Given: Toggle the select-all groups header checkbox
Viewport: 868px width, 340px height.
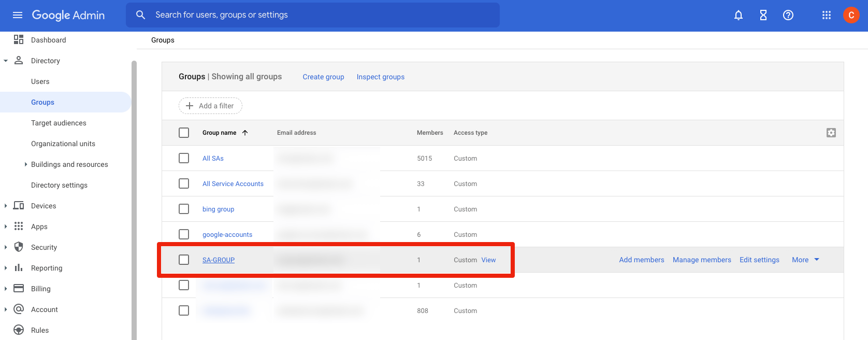Looking at the screenshot, I should click(184, 133).
